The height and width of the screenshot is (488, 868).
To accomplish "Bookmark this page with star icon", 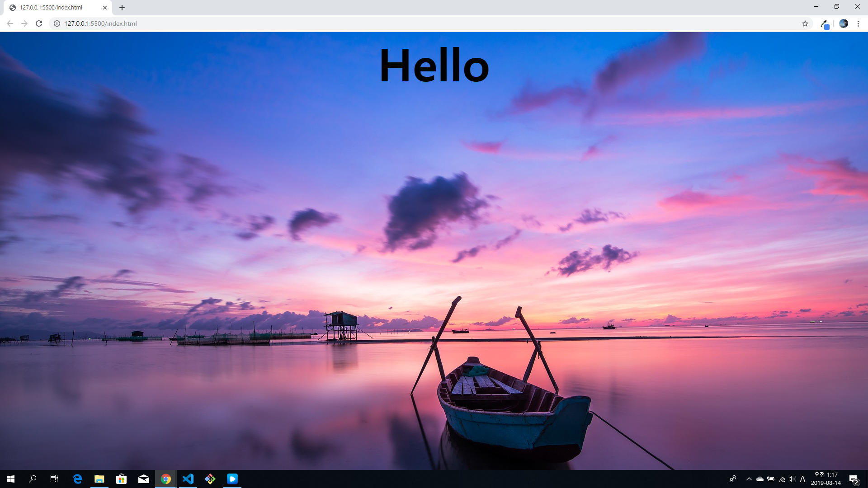I will pos(805,23).
